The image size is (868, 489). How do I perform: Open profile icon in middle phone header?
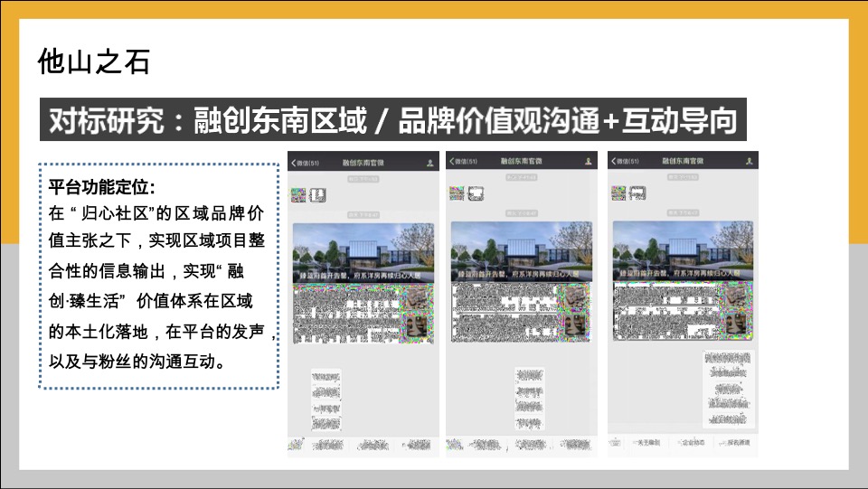tap(589, 161)
